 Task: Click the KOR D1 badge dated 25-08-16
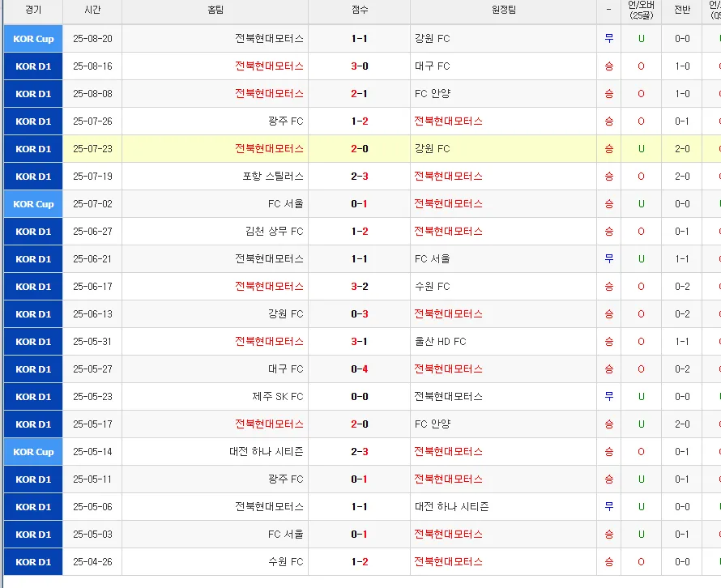point(33,66)
